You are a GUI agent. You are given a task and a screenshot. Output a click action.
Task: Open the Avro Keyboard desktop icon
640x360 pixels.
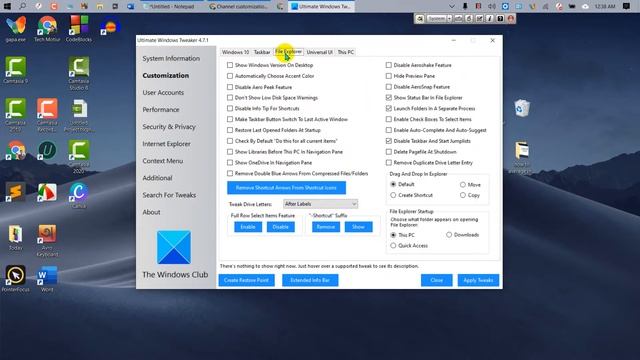(x=47, y=240)
